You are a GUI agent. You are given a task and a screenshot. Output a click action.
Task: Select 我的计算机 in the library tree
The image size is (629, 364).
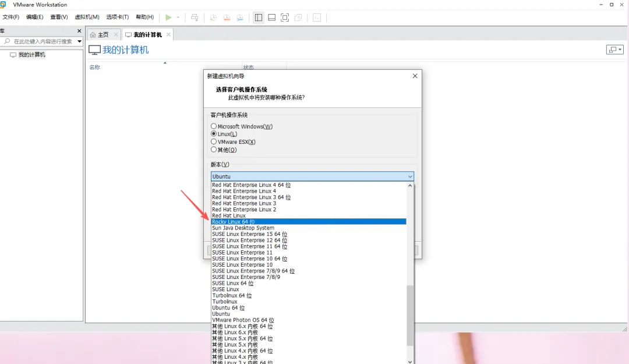click(31, 55)
